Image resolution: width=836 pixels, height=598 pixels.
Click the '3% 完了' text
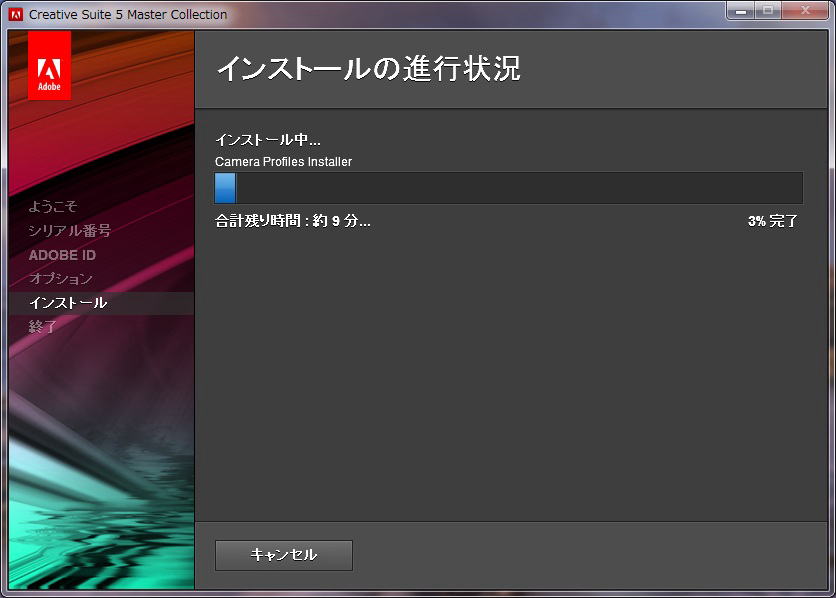click(x=773, y=221)
